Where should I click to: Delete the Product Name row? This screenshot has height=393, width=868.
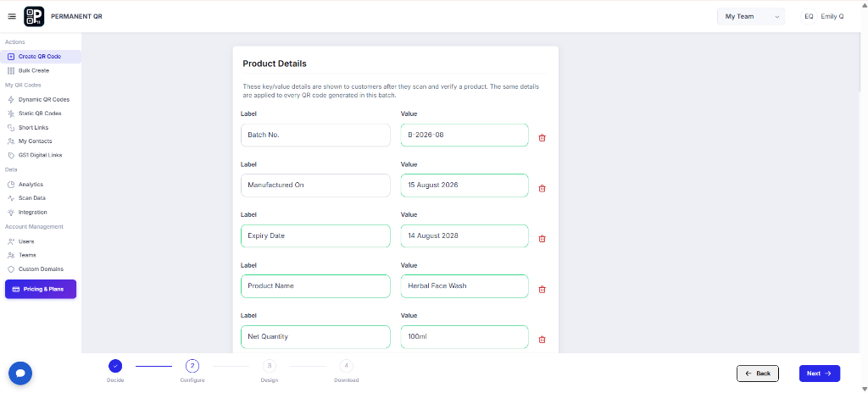[542, 289]
